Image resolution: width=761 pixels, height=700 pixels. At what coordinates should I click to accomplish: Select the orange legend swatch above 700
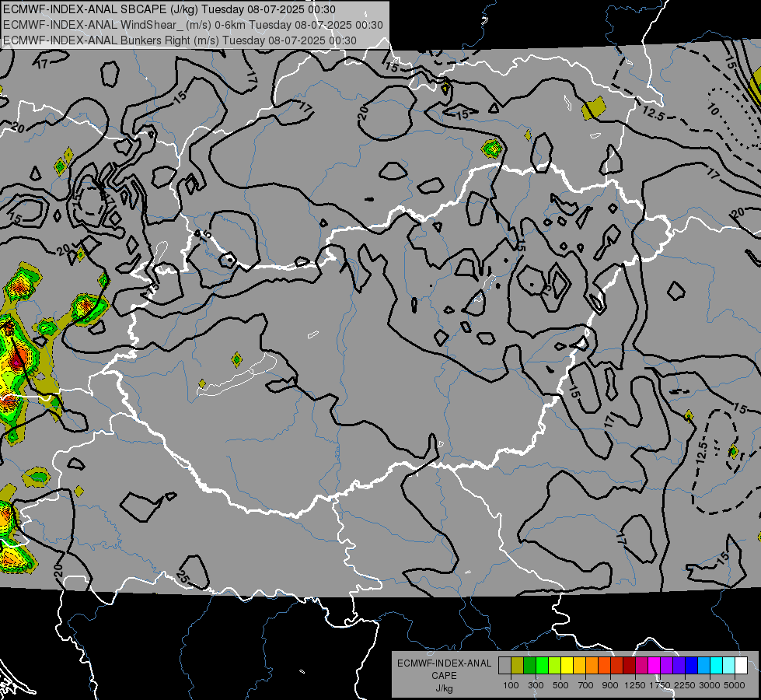[592, 666]
